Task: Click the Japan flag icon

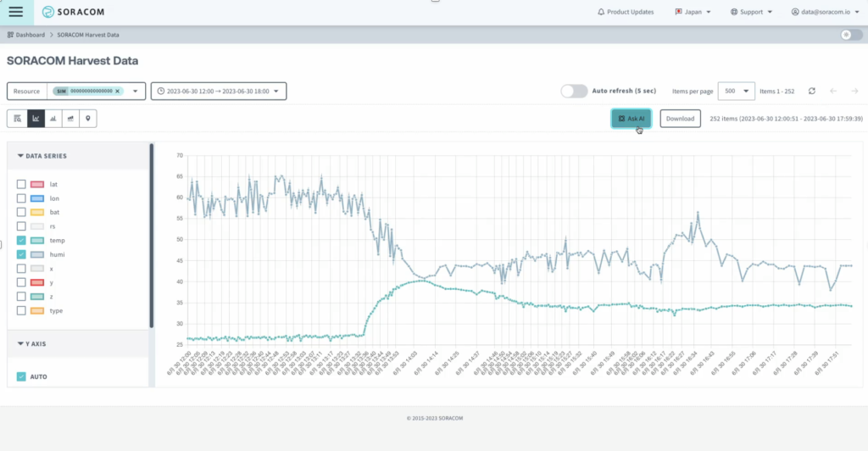Action: coord(678,12)
